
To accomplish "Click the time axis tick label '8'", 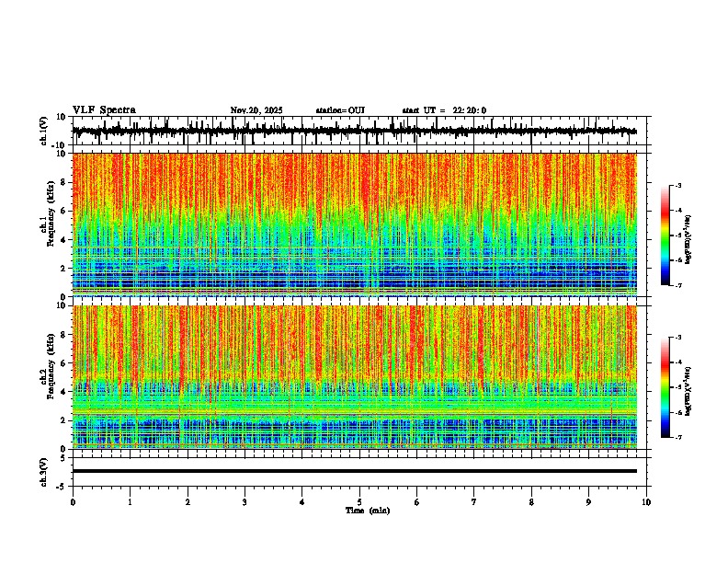I will tap(531, 502).
